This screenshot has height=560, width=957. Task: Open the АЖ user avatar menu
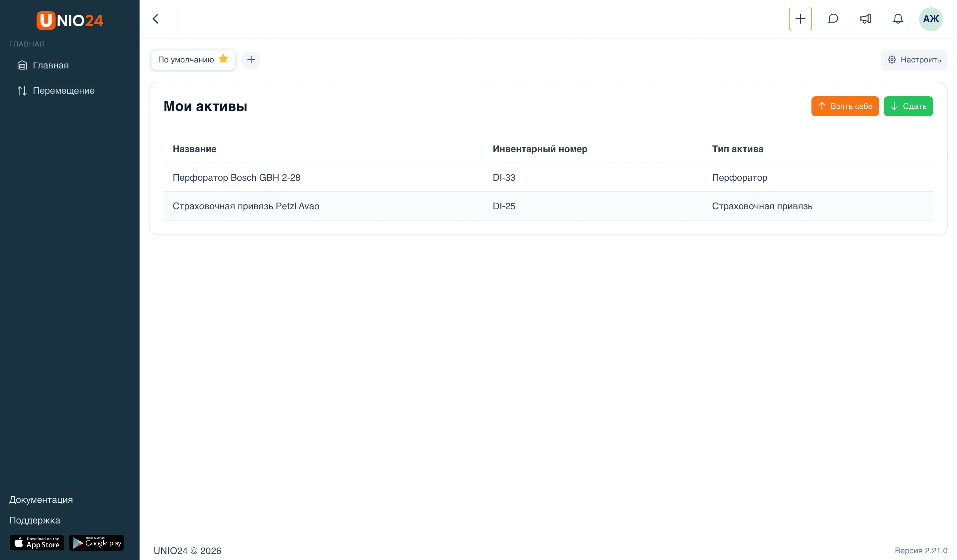(x=931, y=19)
